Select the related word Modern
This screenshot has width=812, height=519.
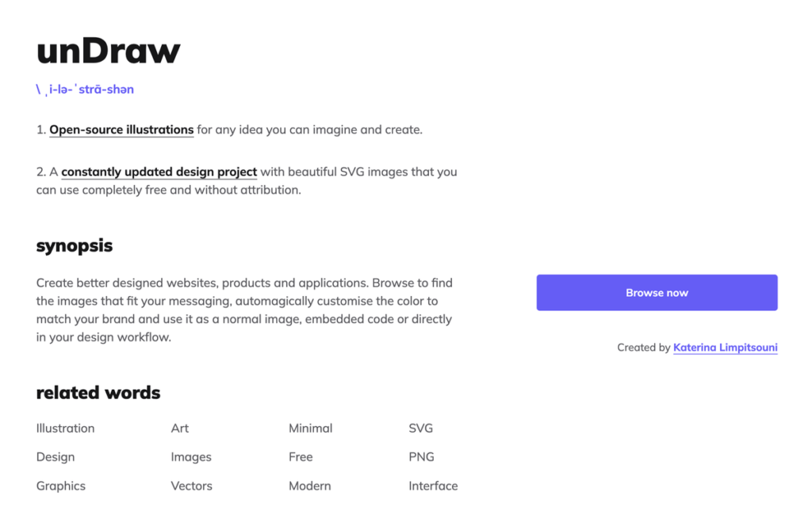pos(310,486)
